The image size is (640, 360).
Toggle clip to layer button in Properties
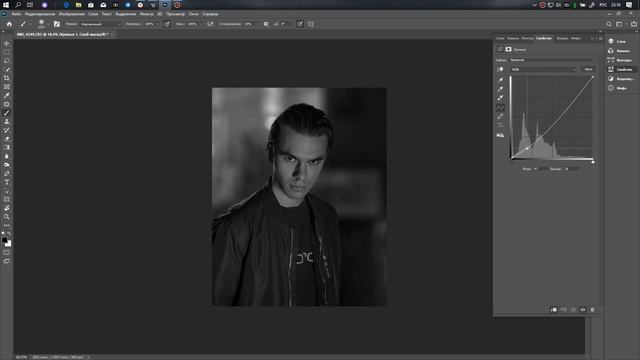tap(554, 310)
